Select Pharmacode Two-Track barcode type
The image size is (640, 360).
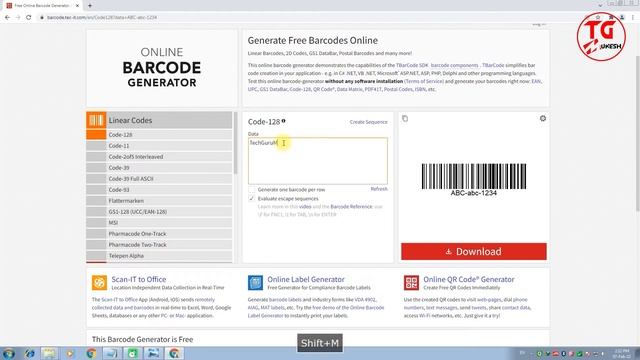coord(159,245)
